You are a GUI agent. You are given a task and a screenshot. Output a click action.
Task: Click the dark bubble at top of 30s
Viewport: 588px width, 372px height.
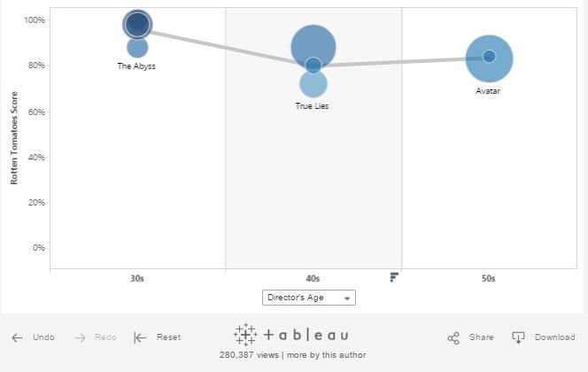click(x=137, y=24)
